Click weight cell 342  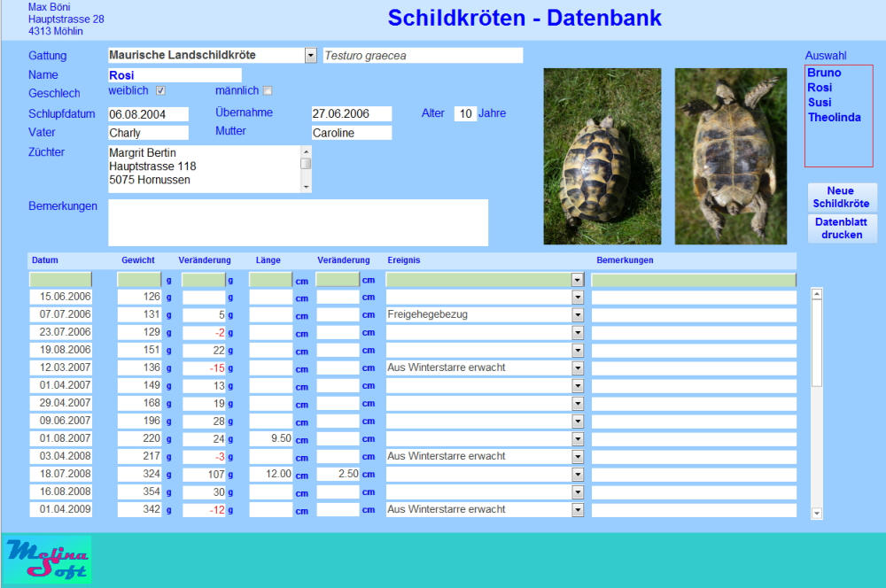click(140, 510)
